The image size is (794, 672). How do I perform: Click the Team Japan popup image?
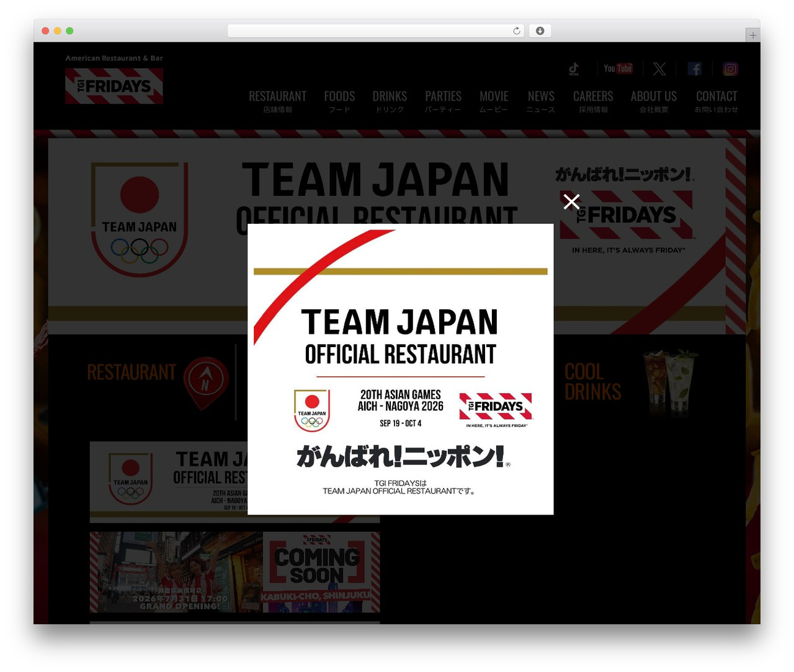click(x=400, y=369)
